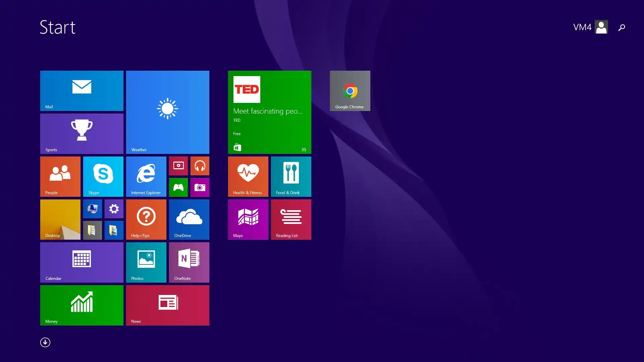644x362 pixels.
Task: Open Internet Explorer tile
Action: coord(146,176)
